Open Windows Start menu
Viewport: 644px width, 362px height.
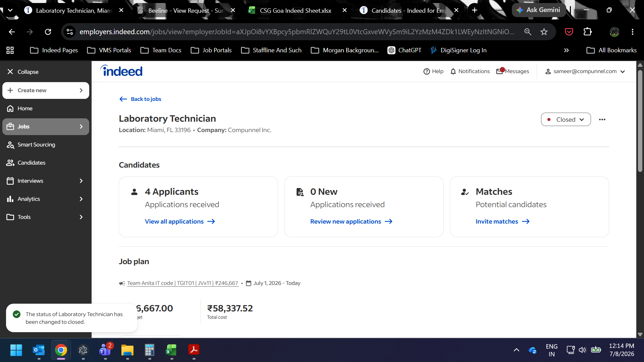coord(16,350)
